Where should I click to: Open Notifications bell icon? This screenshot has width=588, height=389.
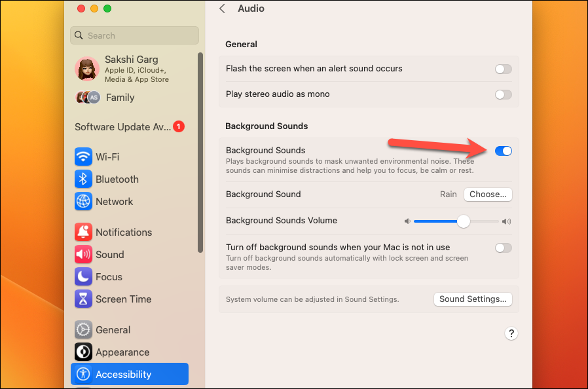(x=83, y=232)
